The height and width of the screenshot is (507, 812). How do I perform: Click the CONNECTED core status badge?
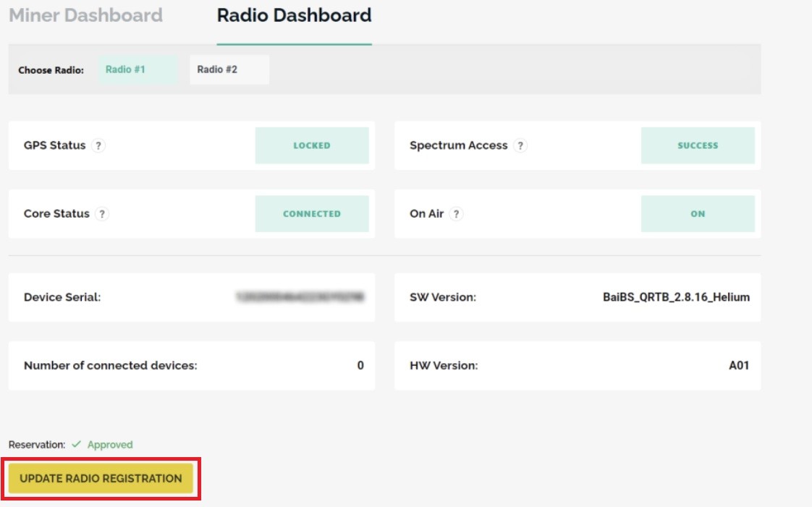(312, 214)
